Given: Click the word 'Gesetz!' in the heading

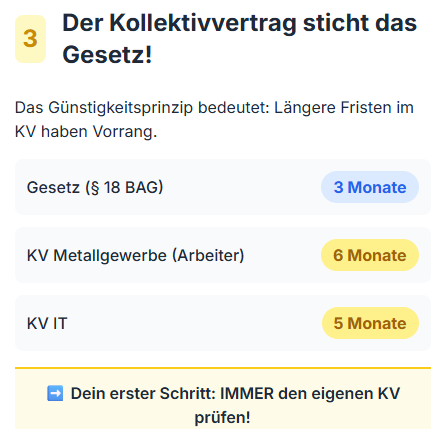Looking at the screenshot, I should pyautogui.click(x=107, y=54).
